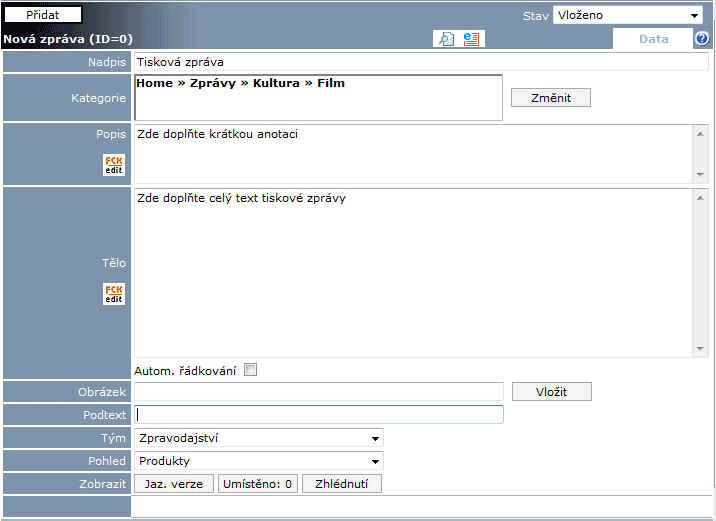Click the browser page view icon
This screenshot has width=716, height=521.
tap(471, 39)
